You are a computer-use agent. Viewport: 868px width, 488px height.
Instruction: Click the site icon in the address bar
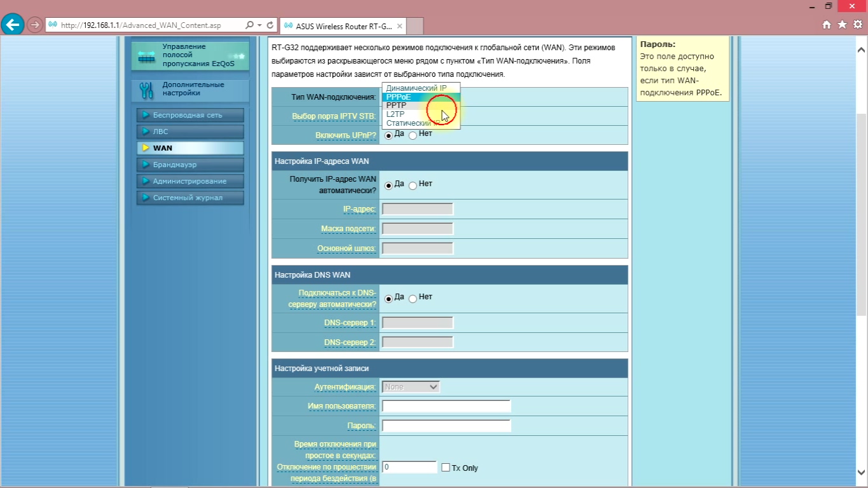point(53,25)
